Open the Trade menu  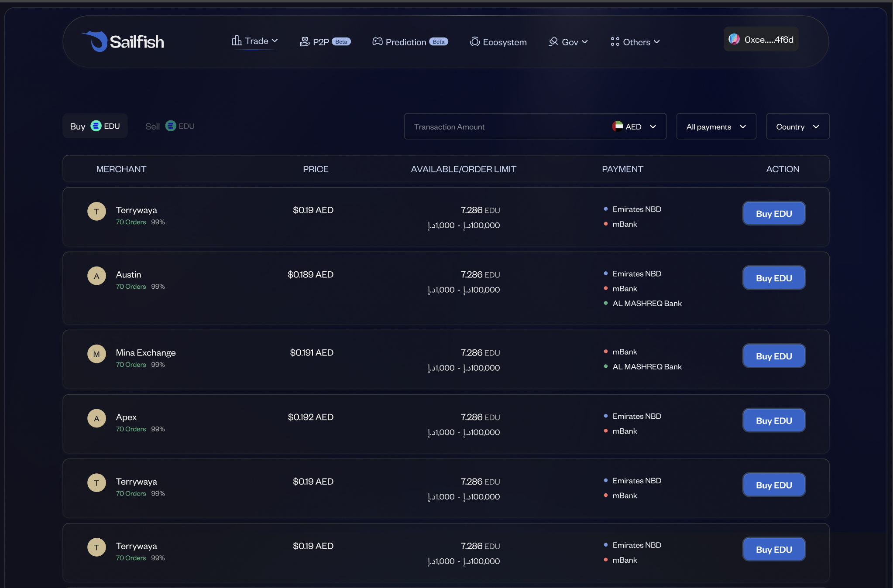[255, 41]
